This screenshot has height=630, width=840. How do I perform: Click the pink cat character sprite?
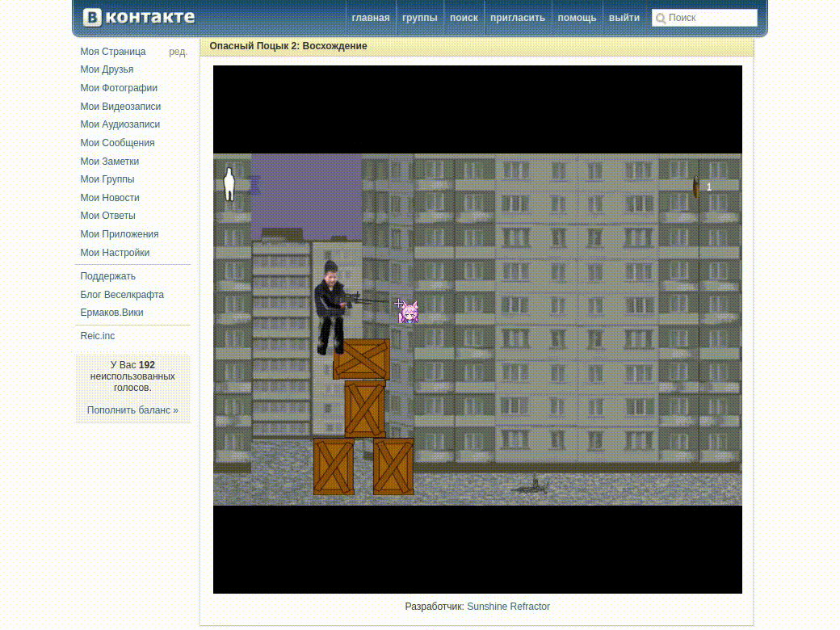pos(408,313)
